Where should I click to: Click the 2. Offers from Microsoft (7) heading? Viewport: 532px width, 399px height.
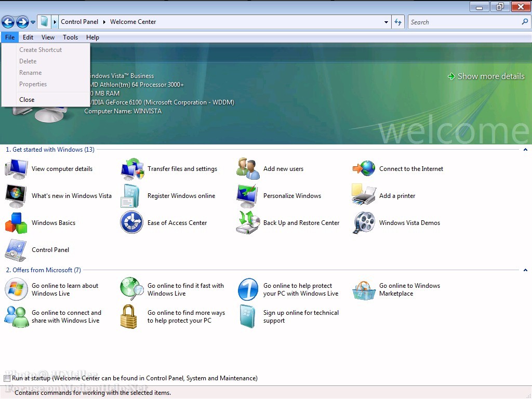coord(44,270)
